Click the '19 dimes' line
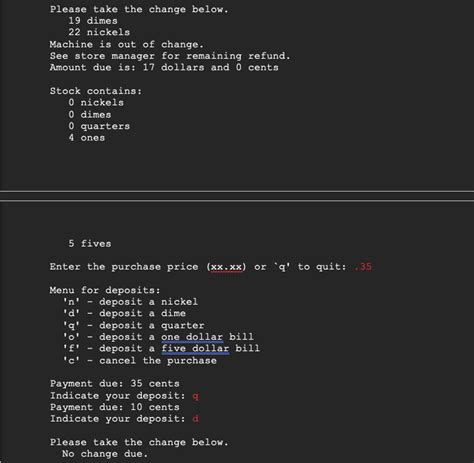Screen dimensions: 474x463 [x=93, y=21]
